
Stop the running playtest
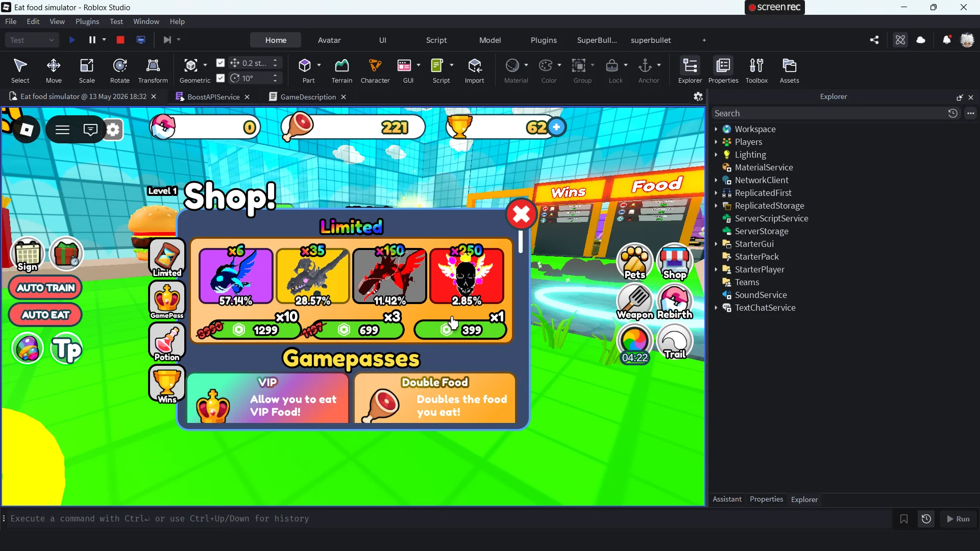(120, 40)
